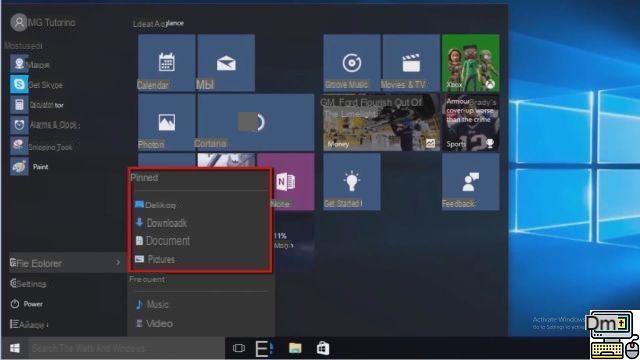
Task: Open Maps from the most used list
Action: [30, 64]
